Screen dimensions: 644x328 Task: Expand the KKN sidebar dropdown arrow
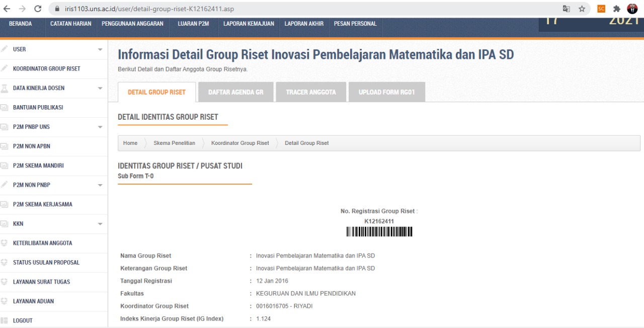100,224
